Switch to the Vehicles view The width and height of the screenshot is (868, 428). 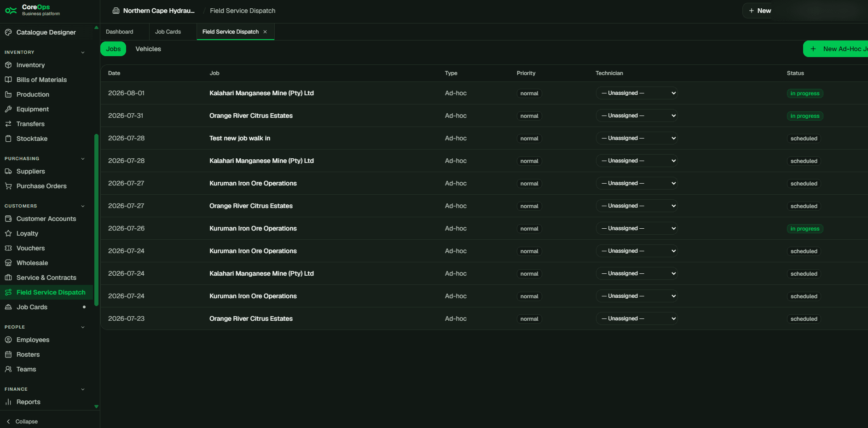tap(148, 49)
